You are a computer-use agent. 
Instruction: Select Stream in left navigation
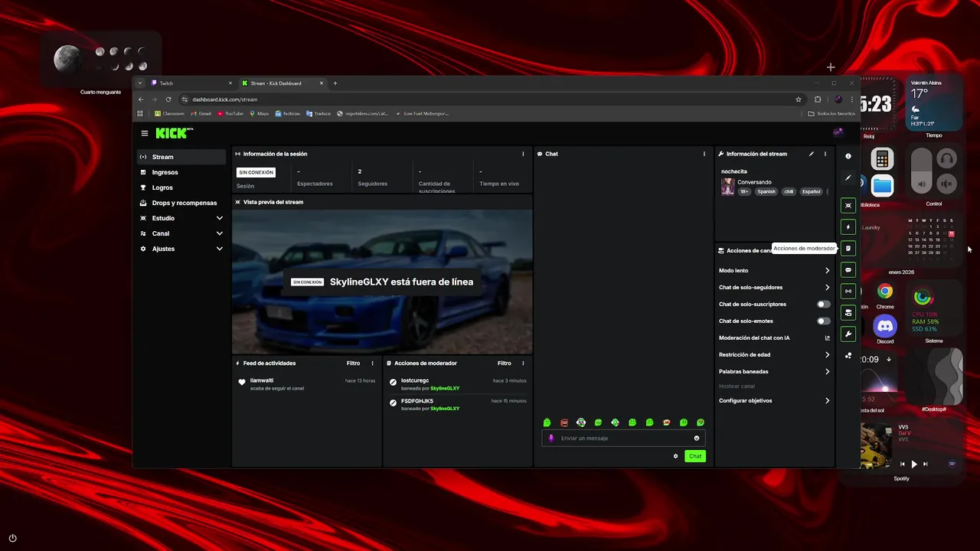pyautogui.click(x=181, y=157)
